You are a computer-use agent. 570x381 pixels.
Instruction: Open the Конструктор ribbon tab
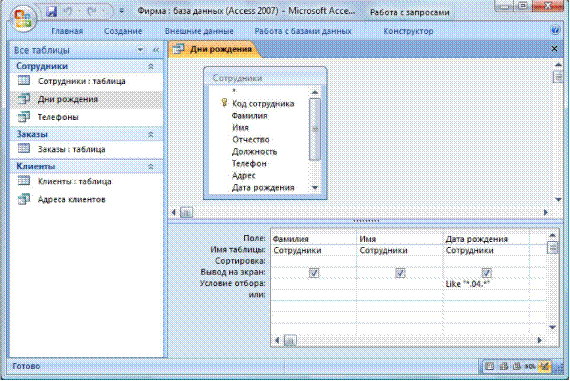[408, 31]
